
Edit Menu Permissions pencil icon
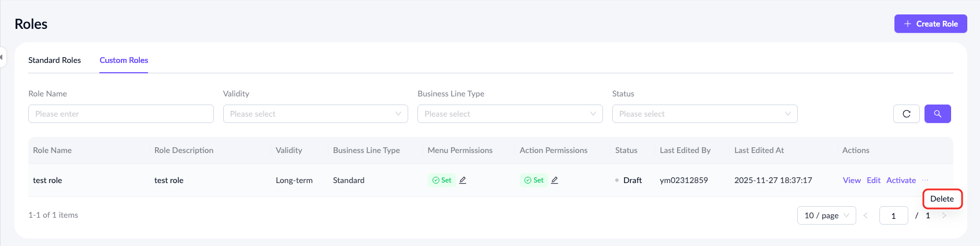click(x=463, y=180)
